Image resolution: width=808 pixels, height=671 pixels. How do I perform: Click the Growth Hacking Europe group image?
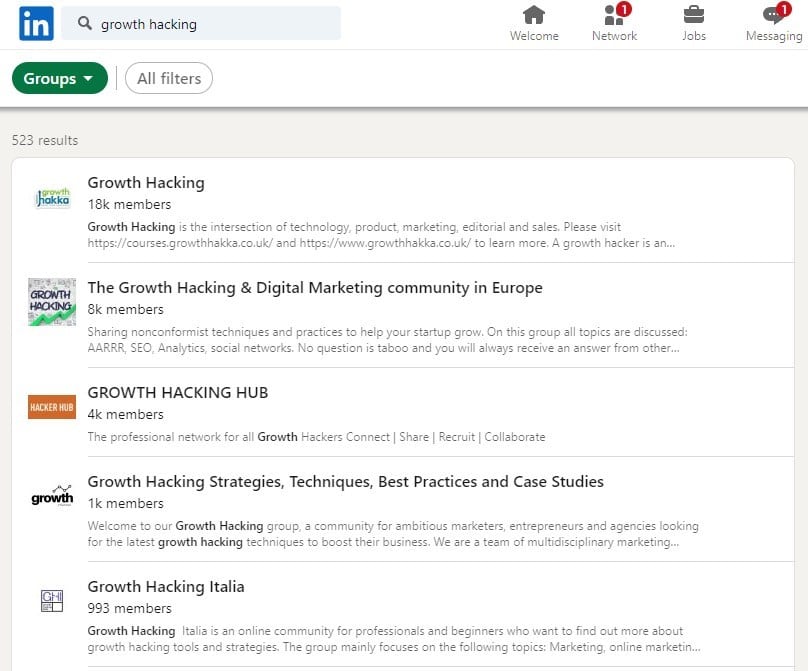[x=52, y=302]
